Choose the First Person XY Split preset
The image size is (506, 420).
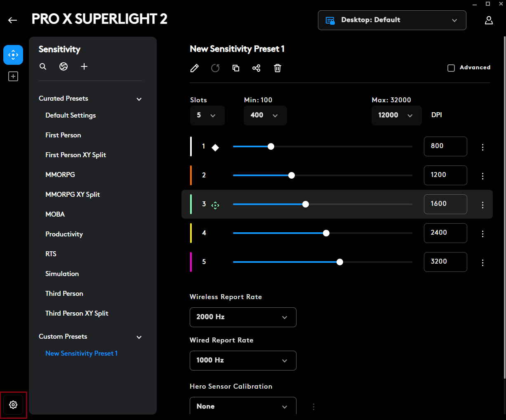point(76,155)
